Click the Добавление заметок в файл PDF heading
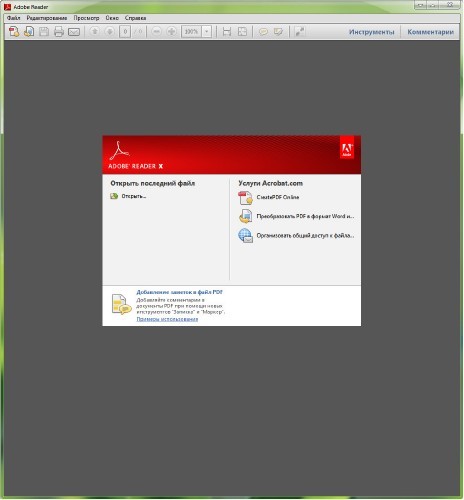 179,292
